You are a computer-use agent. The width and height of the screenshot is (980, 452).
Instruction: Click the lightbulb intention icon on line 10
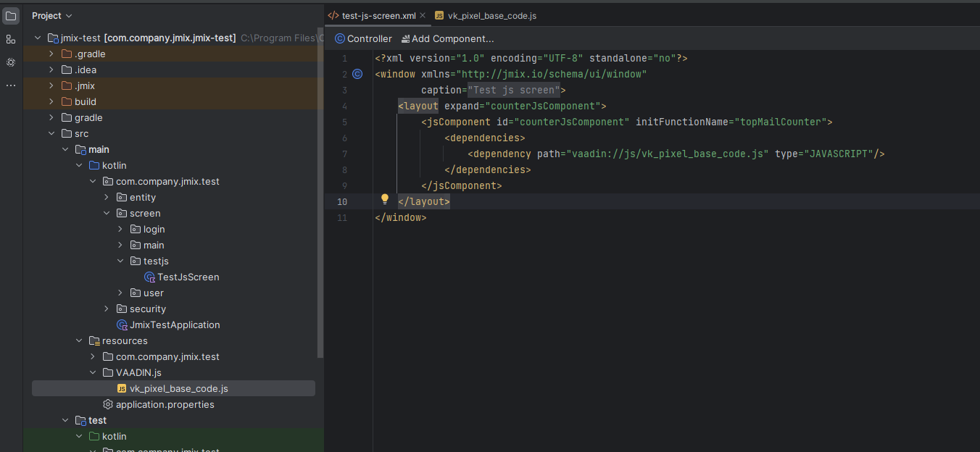point(385,199)
